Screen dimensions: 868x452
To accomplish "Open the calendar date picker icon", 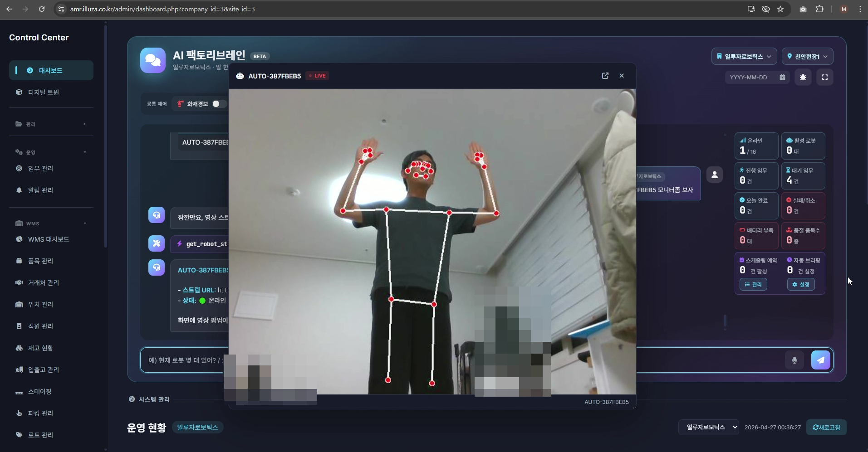I will click(783, 77).
